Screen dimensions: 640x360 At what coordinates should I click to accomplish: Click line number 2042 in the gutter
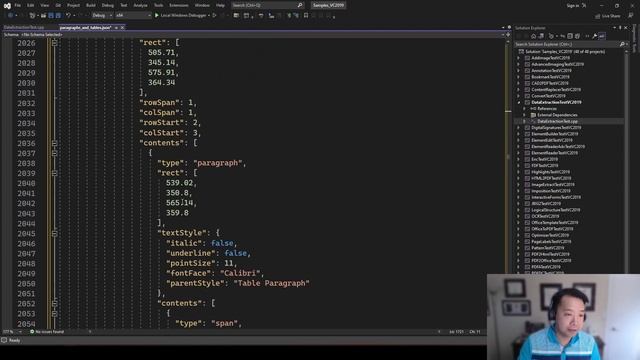(26, 203)
